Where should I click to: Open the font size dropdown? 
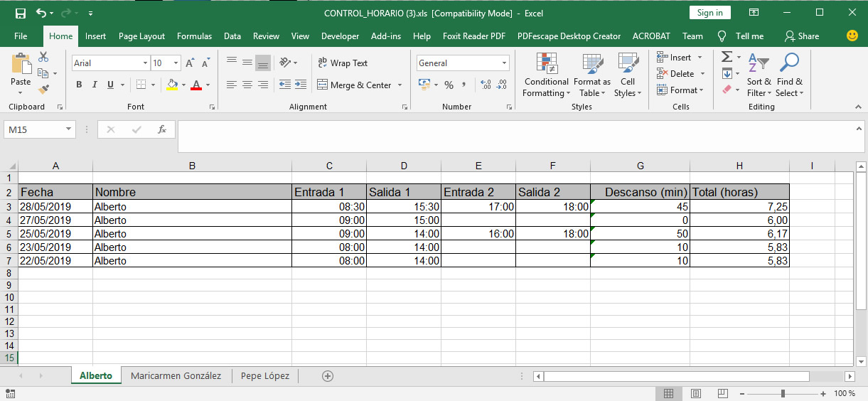click(x=176, y=63)
